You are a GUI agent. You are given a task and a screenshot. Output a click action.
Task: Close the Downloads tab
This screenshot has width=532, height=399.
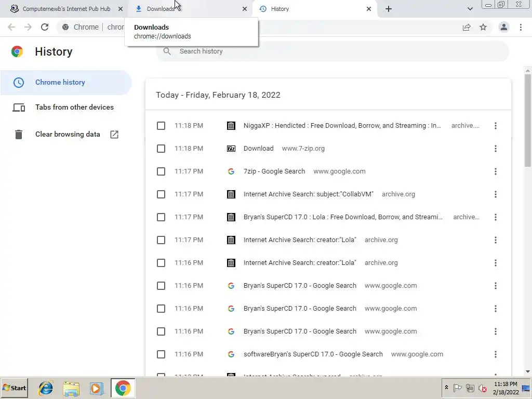(x=245, y=9)
